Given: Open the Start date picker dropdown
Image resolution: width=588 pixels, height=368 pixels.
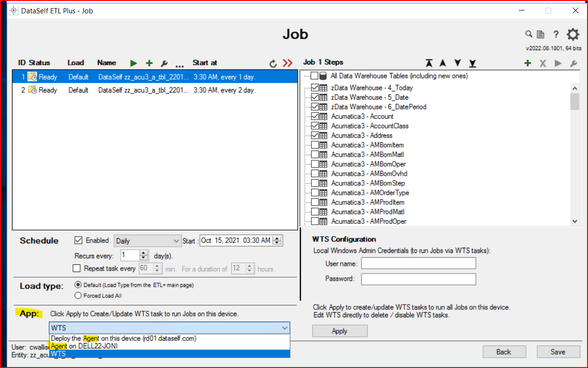Looking at the screenshot, I should click(x=277, y=241).
